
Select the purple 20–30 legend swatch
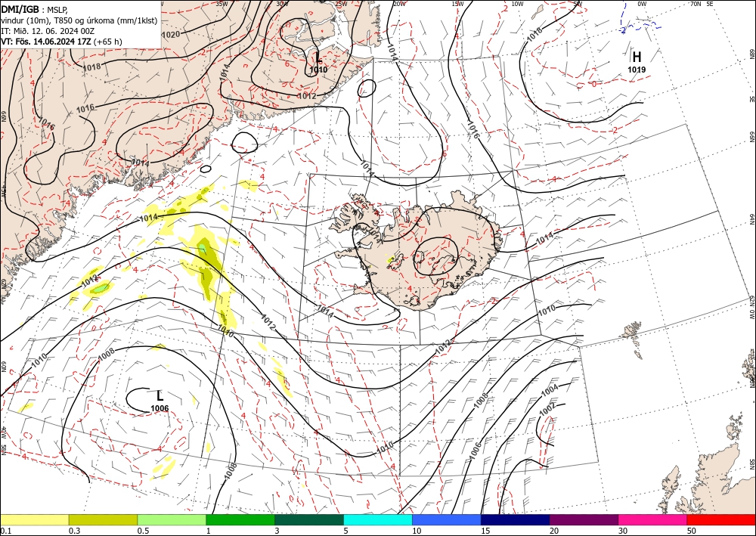[x=584, y=519]
